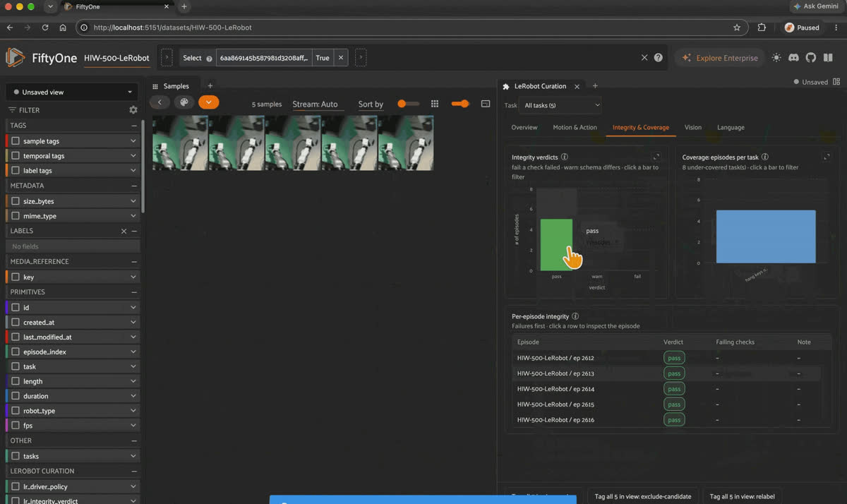
Task: Open the All tasks (5) dropdown
Action: [x=562, y=105]
